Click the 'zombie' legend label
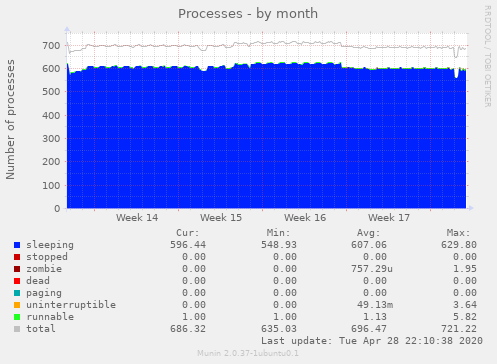The width and height of the screenshot is (497, 364). [x=44, y=269]
